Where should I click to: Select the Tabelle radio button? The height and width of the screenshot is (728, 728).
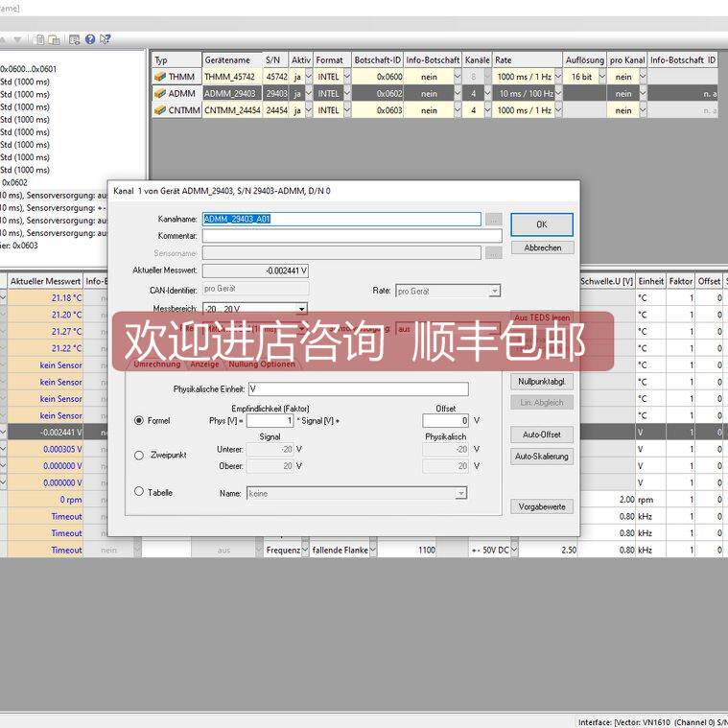[139, 491]
